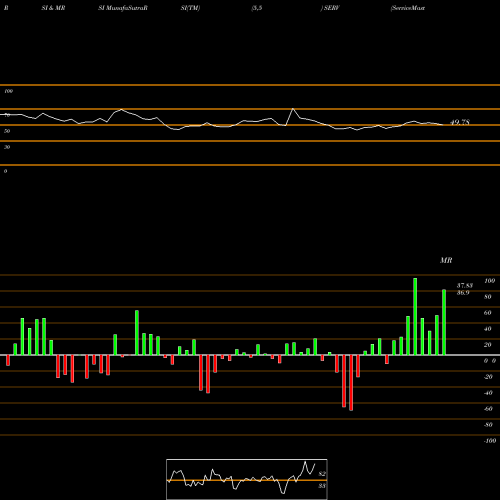Click the RSI value '49.78'
This screenshot has width=500, height=500.
pos(460,122)
